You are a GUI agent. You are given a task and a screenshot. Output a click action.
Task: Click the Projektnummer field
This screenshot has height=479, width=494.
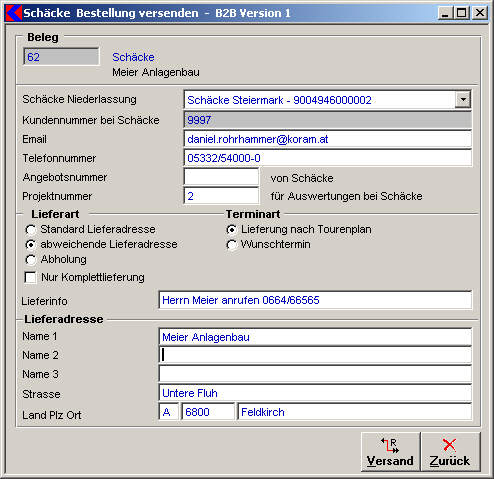tap(221, 196)
